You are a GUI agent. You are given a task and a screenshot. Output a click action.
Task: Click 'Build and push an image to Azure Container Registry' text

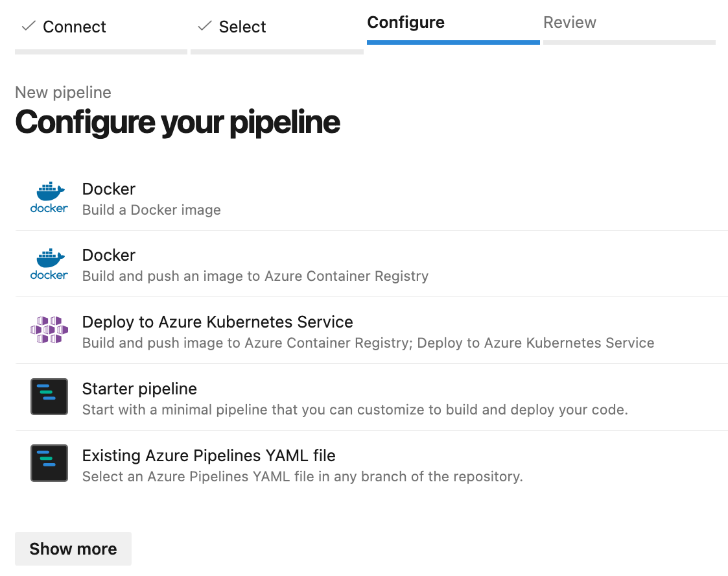(x=255, y=276)
